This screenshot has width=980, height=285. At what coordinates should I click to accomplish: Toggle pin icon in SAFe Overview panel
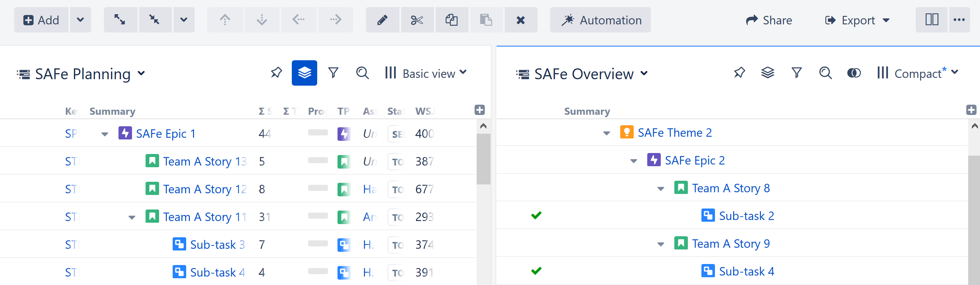(x=739, y=73)
